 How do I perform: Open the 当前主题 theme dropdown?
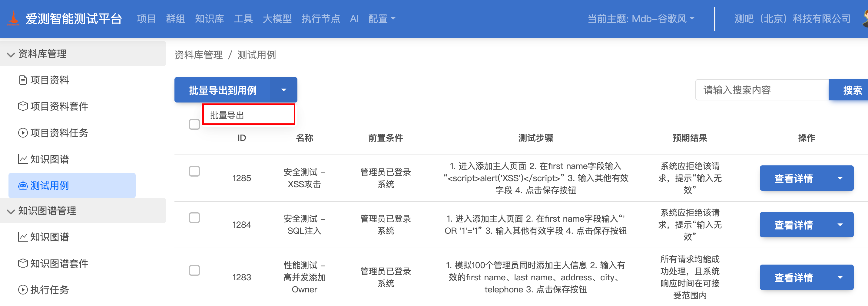pos(641,18)
